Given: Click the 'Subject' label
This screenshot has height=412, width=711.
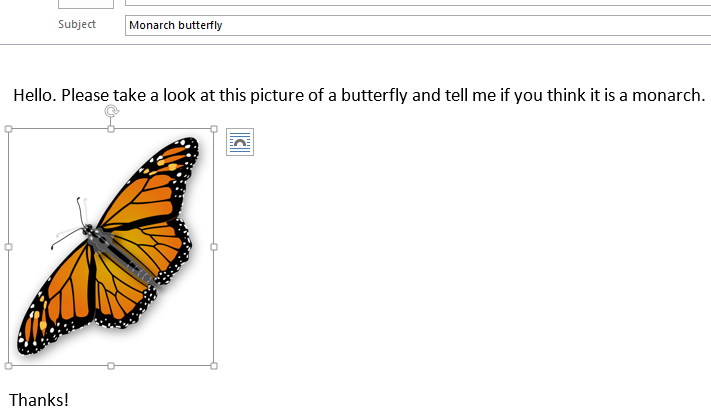Looking at the screenshot, I should click(77, 24).
